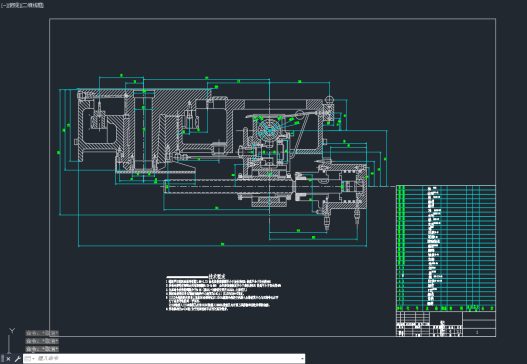Open the [-] viewport controls menu
527x364 pixels.
click(x=3, y=5)
